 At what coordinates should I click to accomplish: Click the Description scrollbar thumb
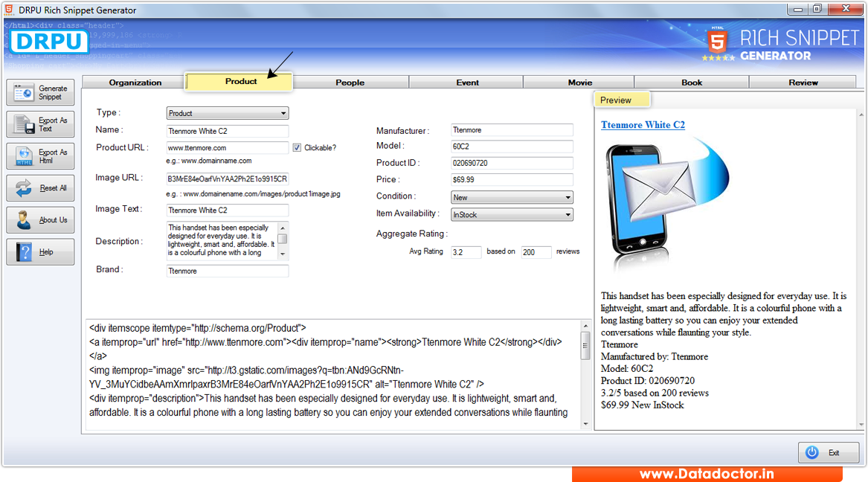pyautogui.click(x=283, y=239)
